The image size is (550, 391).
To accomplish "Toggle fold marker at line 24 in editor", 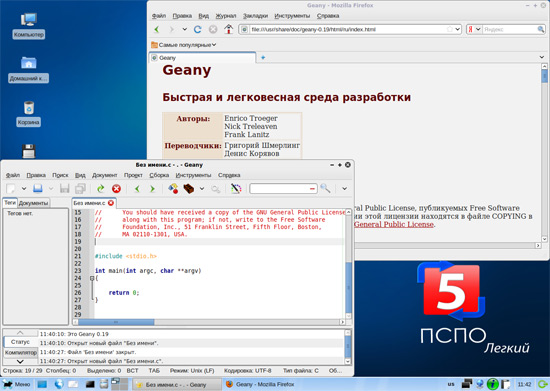I will coord(92,278).
